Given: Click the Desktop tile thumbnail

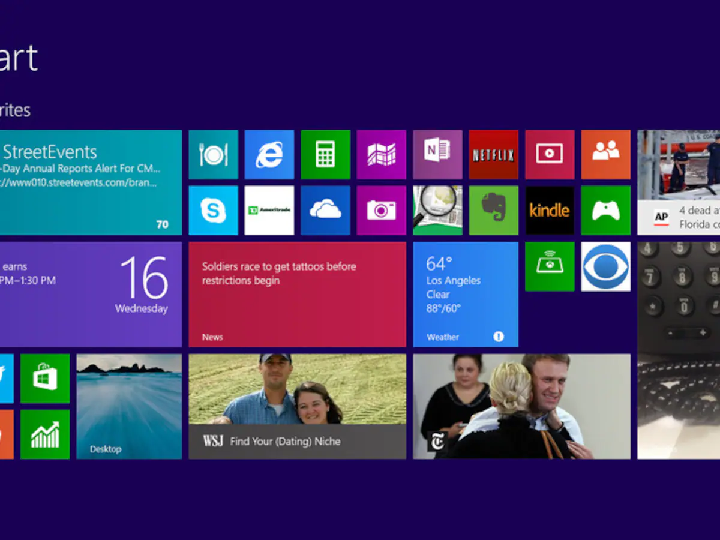Looking at the screenshot, I should point(129,406).
